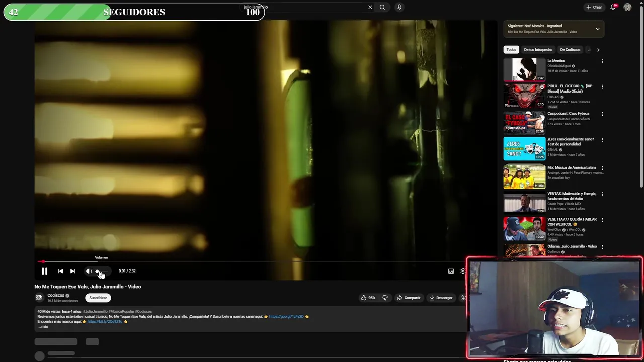Open the Codiscos channel avatar
644x362 pixels.
click(39, 298)
